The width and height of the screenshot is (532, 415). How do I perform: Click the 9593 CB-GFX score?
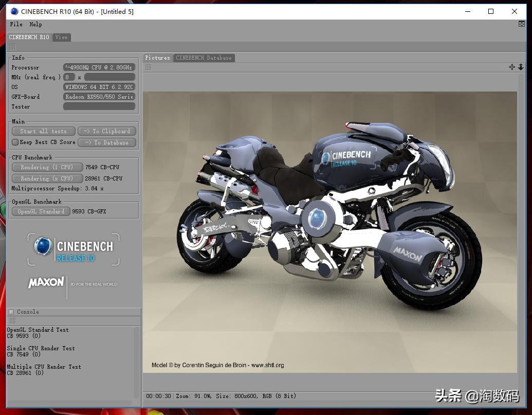pos(89,211)
